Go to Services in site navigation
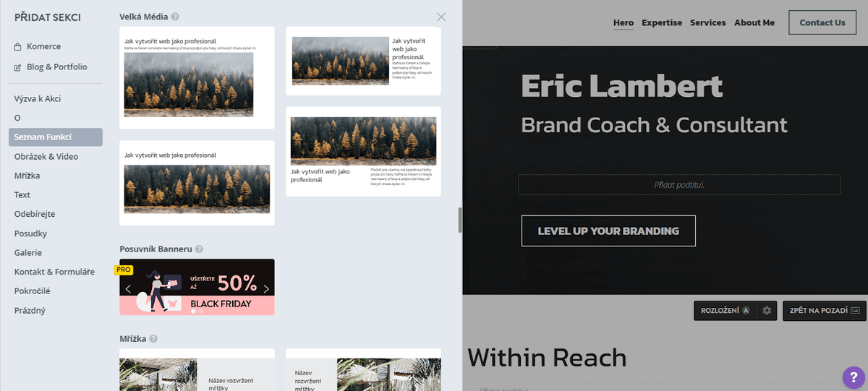The image size is (868, 391). (707, 22)
